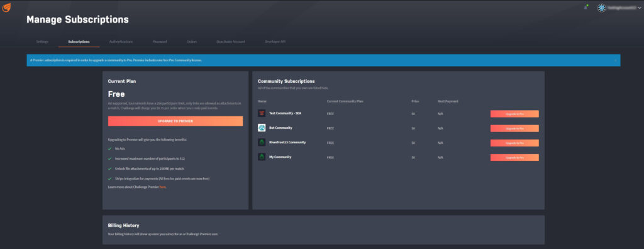
Task: Click the Challonge logo icon
Action: [x=6, y=8]
